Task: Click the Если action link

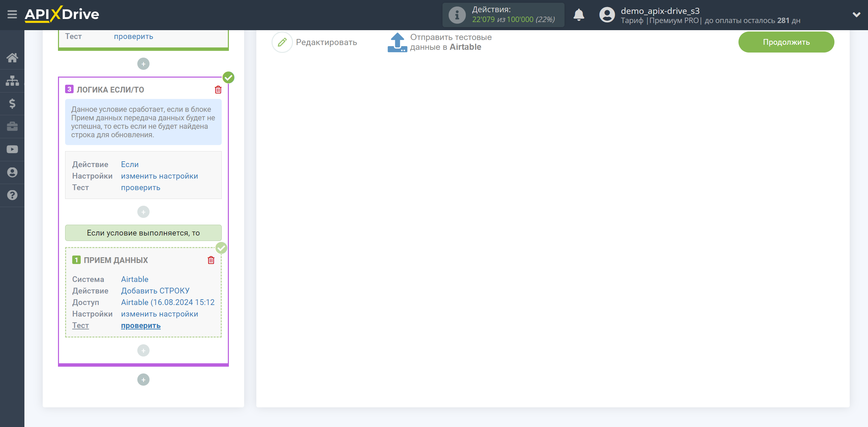Action: 130,164
